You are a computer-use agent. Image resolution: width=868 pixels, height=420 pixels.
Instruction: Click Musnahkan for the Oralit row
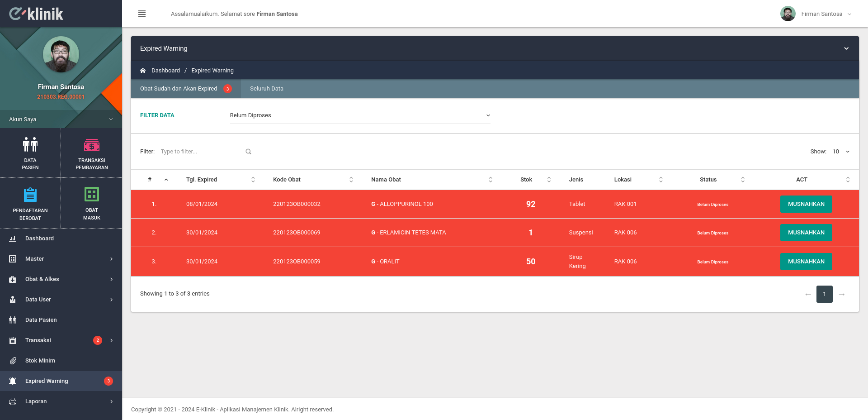(806, 262)
